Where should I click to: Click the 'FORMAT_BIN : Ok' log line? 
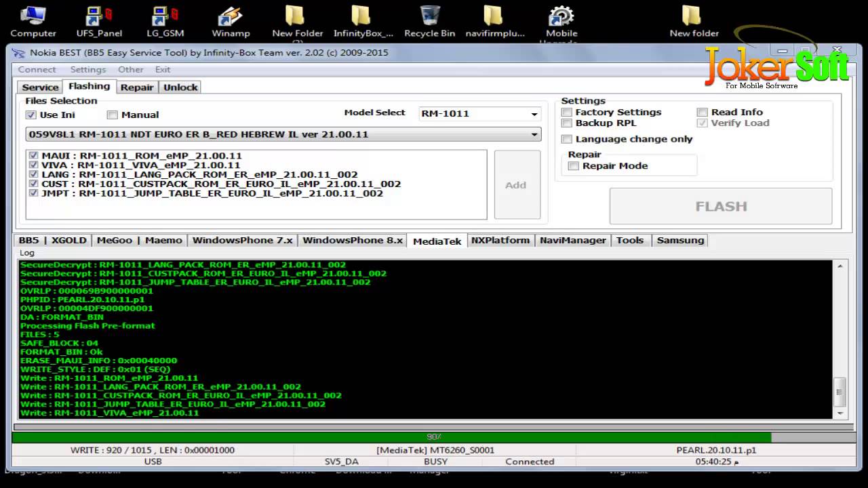62,352
